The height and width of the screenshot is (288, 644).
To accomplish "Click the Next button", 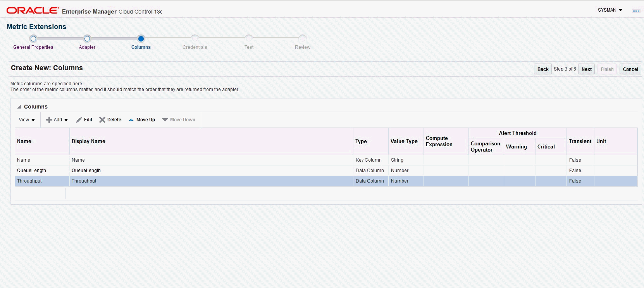I will (x=587, y=69).
